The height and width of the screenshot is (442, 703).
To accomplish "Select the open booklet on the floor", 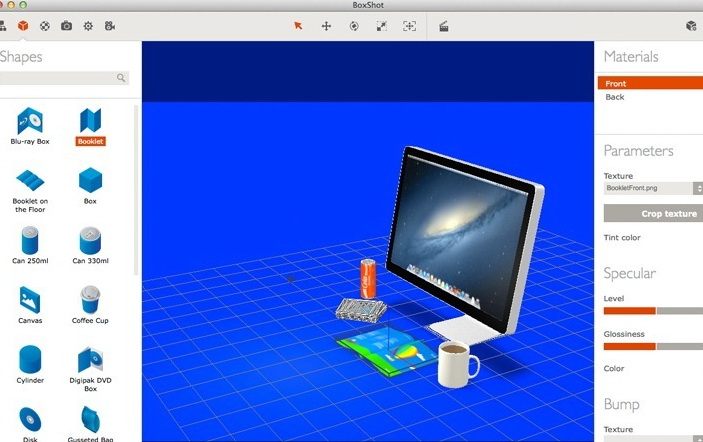I will pos(388,351).
